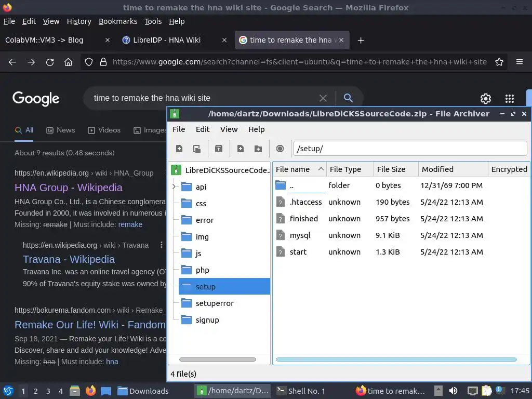Screen dimensions: 532x399
Task: Open HNA Group - Wikipedia result
Action: [x=68, y=188]
